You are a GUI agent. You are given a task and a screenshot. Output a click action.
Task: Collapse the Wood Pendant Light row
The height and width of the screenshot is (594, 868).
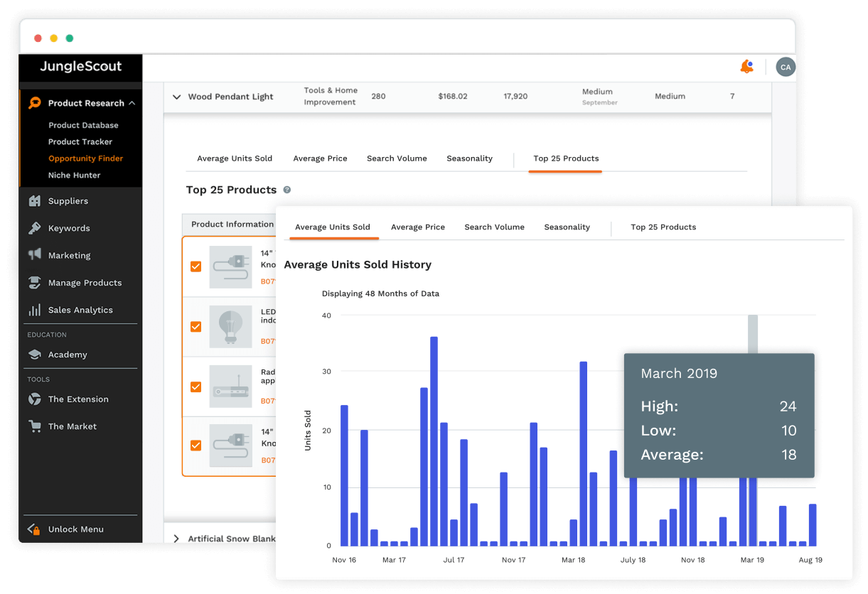(176, 97)
